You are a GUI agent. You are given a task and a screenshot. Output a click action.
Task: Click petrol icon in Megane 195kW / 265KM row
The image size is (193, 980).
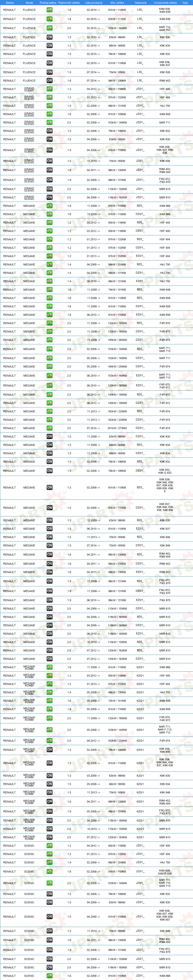coord(50,340)
